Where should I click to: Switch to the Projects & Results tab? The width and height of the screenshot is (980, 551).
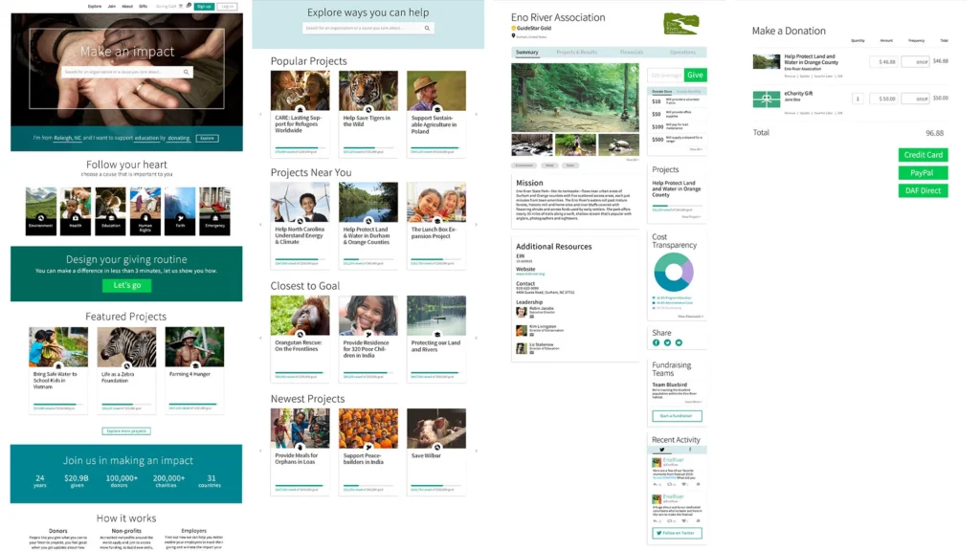pyautogui.click(x=576, y=53)
